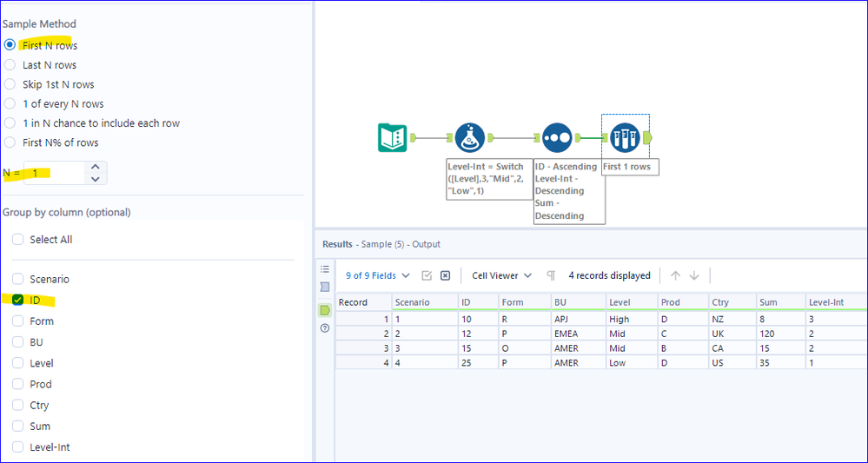
Task: Select the APJ cell in record 1
Action: click(x=578, y=319)
